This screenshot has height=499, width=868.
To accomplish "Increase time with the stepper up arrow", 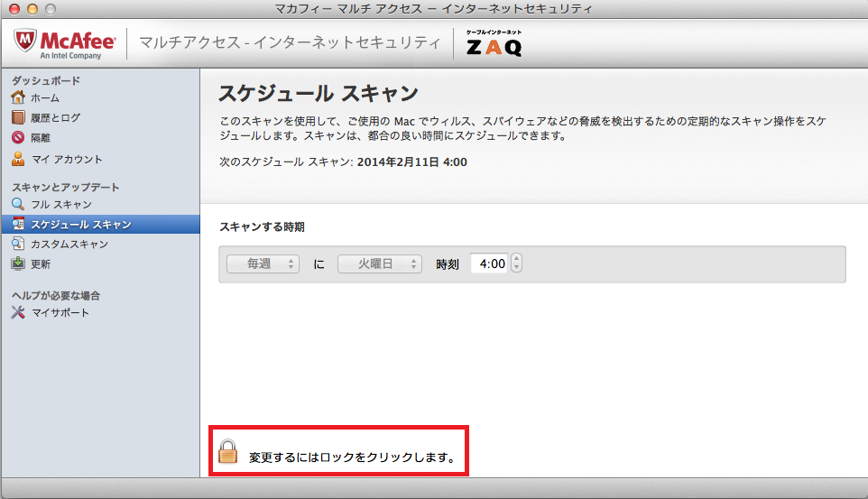I will pos(516,259).
